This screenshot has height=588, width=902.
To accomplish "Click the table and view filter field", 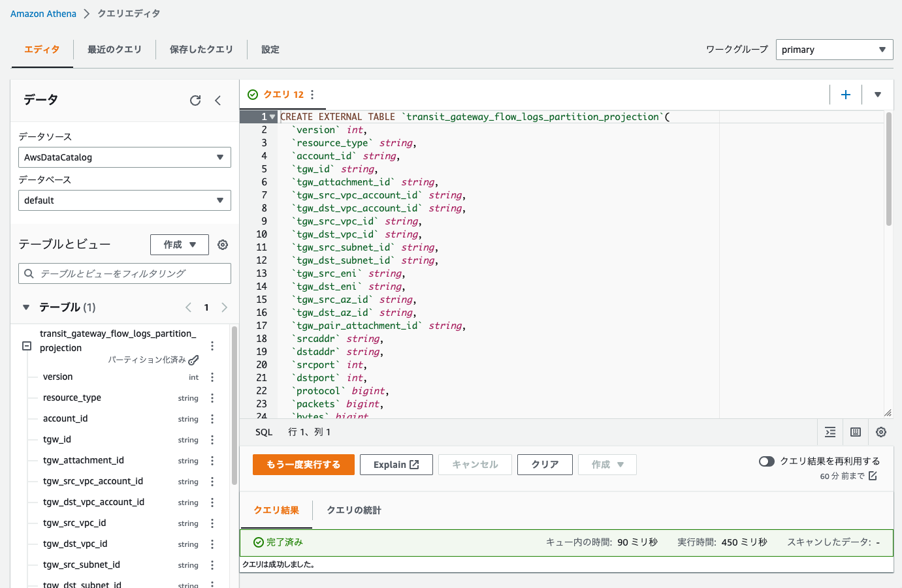I will click(124, 273).
